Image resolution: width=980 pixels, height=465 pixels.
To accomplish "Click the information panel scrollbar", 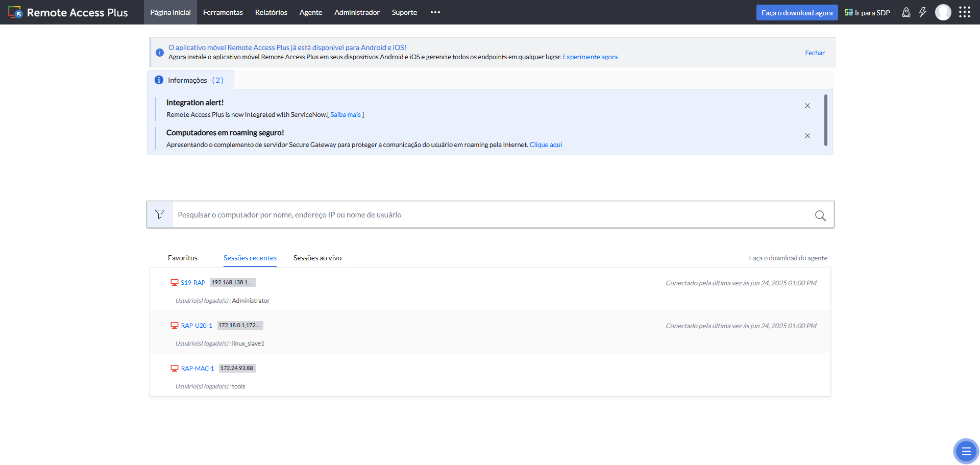I will (x=825, y=120).
